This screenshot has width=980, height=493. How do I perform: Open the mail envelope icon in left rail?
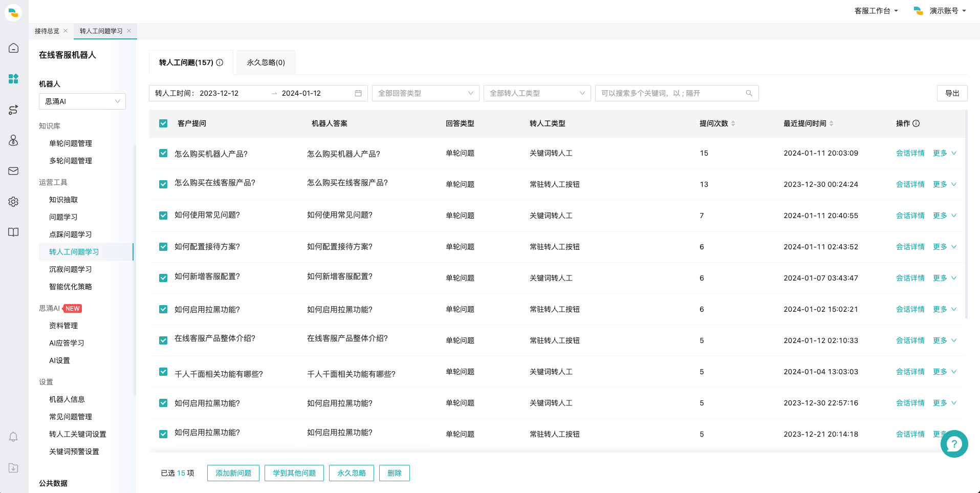13,171
